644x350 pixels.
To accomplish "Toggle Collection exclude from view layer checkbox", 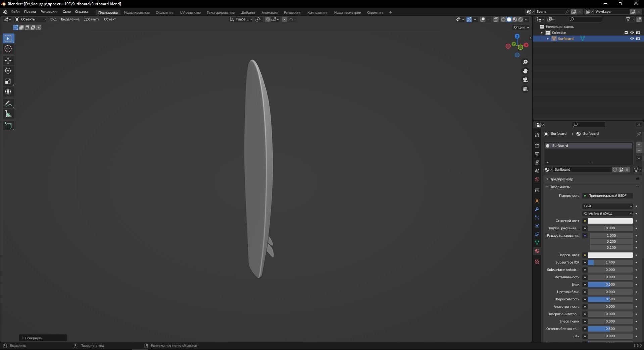I will pyautogui.click(x=626, y=33).
